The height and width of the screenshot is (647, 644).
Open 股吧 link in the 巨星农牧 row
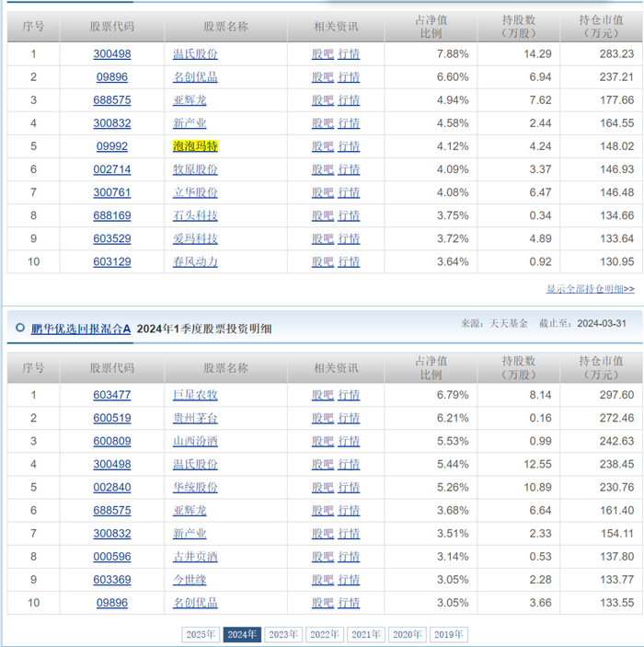click(x=323, y=395)
